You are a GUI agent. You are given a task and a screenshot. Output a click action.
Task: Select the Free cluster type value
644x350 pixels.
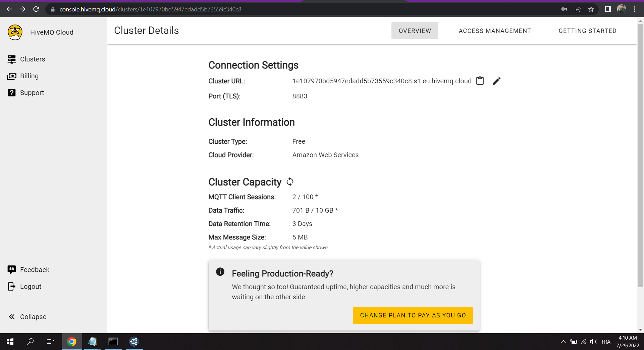(299, 141)
